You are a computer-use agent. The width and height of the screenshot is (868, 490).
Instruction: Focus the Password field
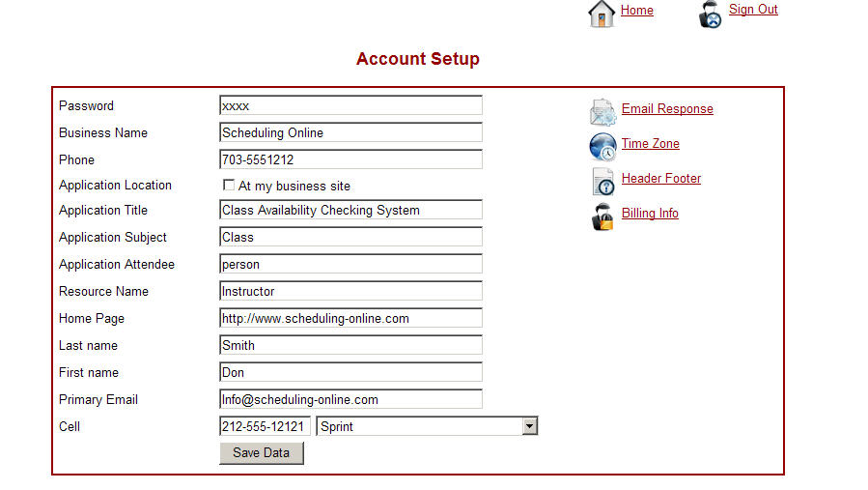click(350, 105)
